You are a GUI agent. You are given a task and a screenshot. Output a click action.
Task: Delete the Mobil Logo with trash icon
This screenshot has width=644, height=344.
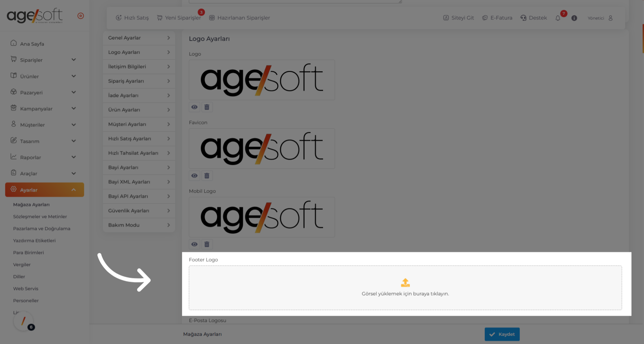point(207,244)
